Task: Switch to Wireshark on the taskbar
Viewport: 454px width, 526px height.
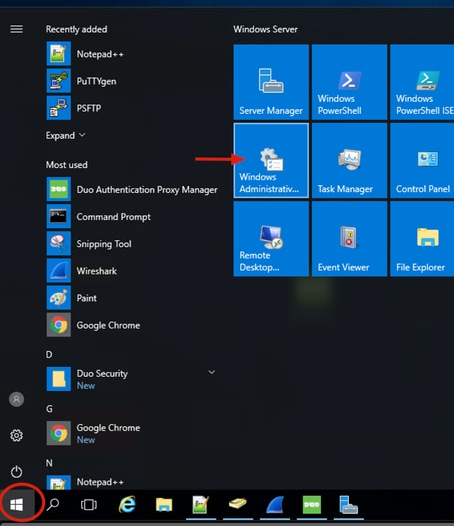Action: click(x=275, y=505)
